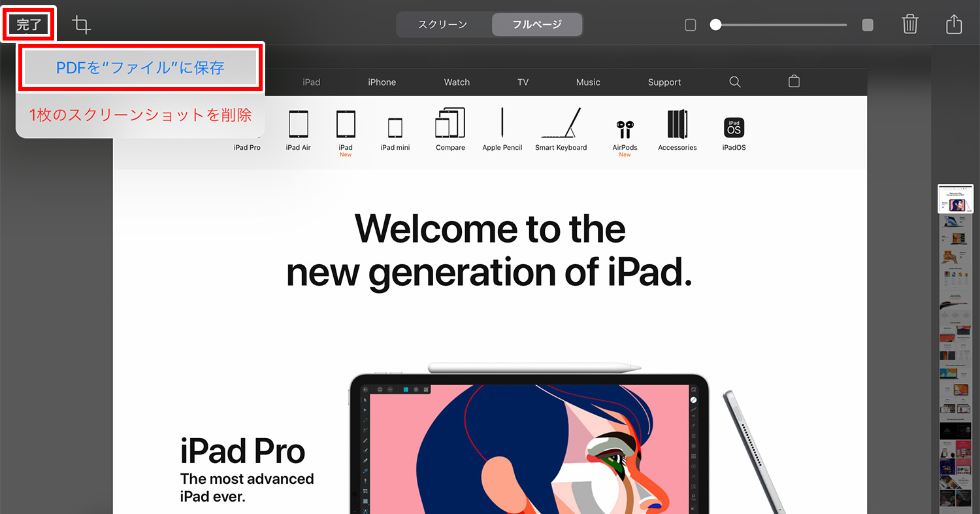Click the iPad nav item
980x514 pixels.
pos(312,82)
